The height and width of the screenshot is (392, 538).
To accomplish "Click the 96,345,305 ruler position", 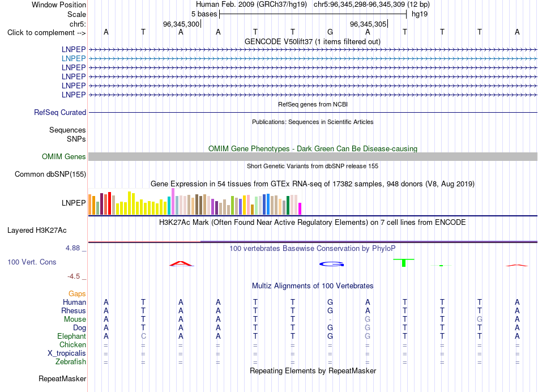I will (x=368, y=24).
